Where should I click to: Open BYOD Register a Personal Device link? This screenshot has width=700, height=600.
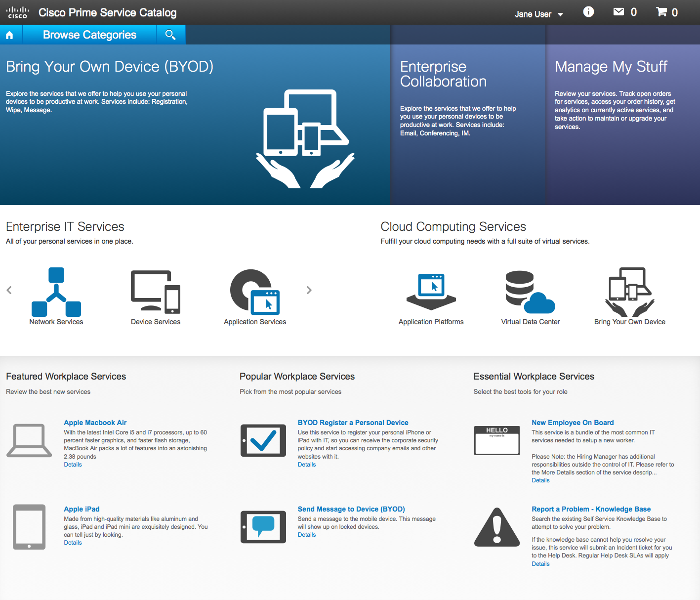(353, 423)
